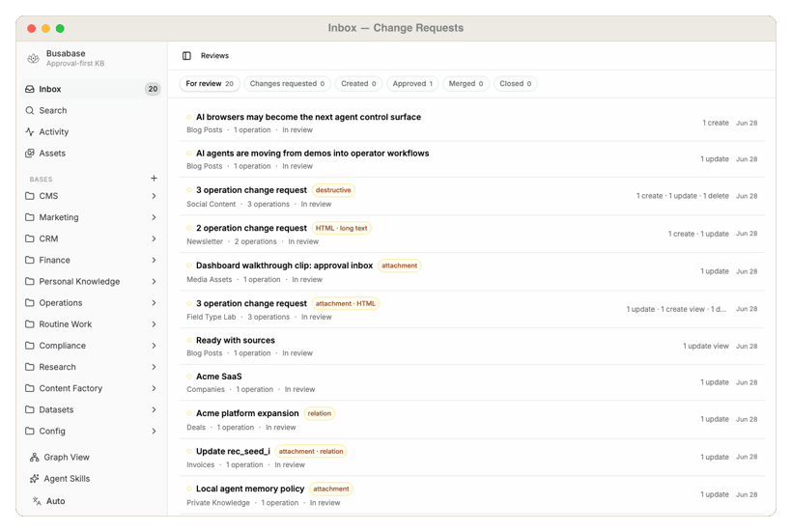This screenshot has width=792, height=532.
Task: Open Local agent memory policy request
Action: pos(471,495)
